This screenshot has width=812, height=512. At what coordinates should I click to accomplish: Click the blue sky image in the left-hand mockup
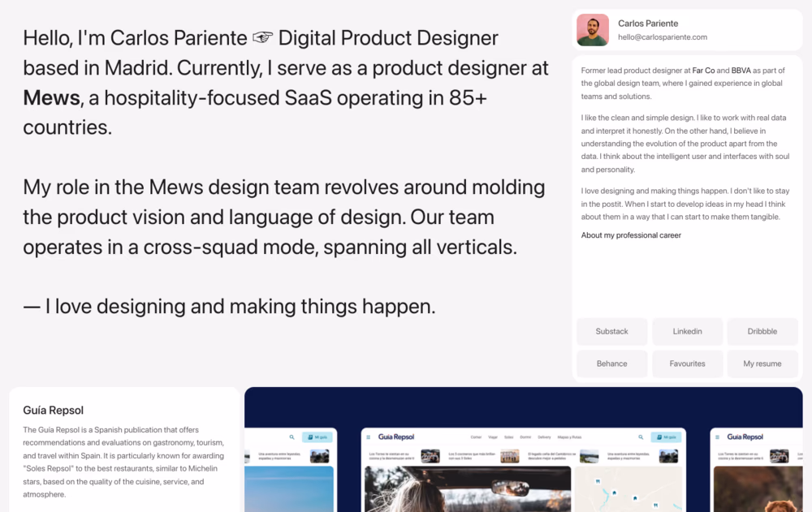pos(289,488)
